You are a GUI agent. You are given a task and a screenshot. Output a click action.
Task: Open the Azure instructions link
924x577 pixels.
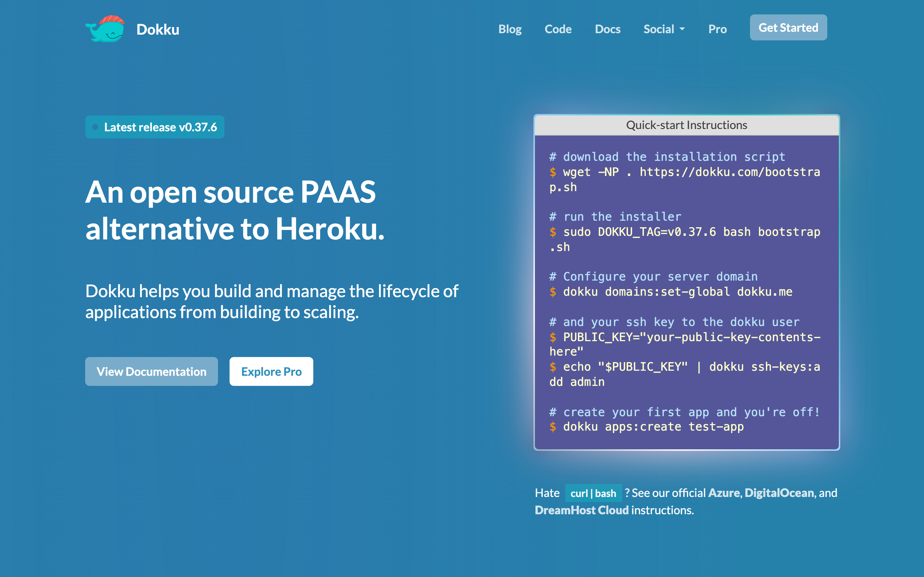pyautogui.click(x=724, y=493)
